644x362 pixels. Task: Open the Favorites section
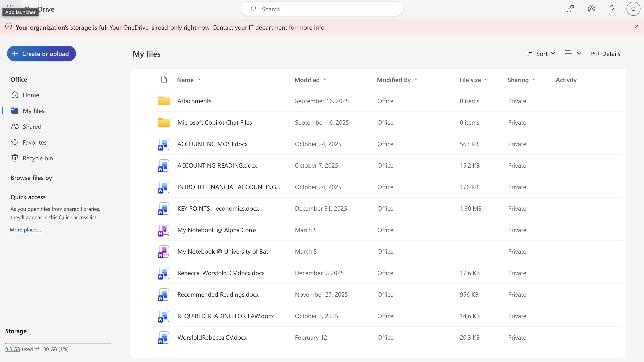pyautogui.click(x=35, y=142)
